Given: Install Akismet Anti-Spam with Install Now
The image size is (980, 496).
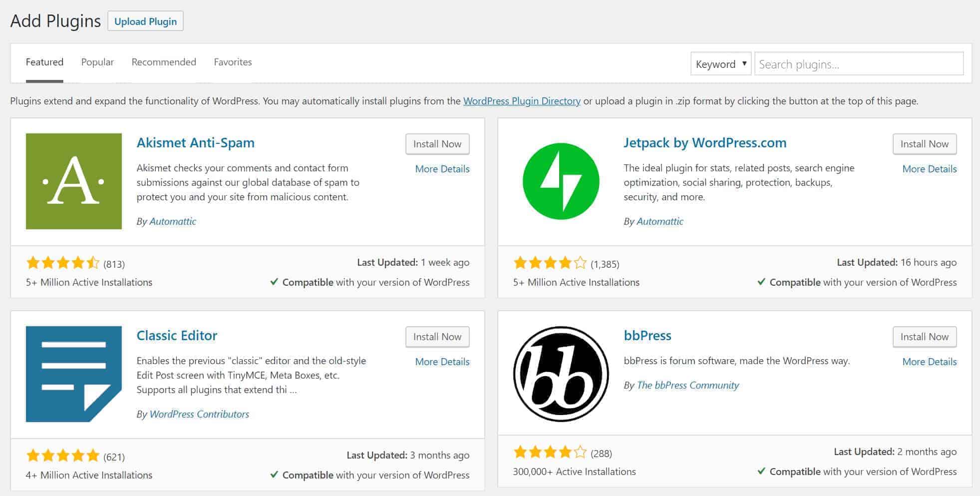Looking at the screenshot, I should point(437,144).
